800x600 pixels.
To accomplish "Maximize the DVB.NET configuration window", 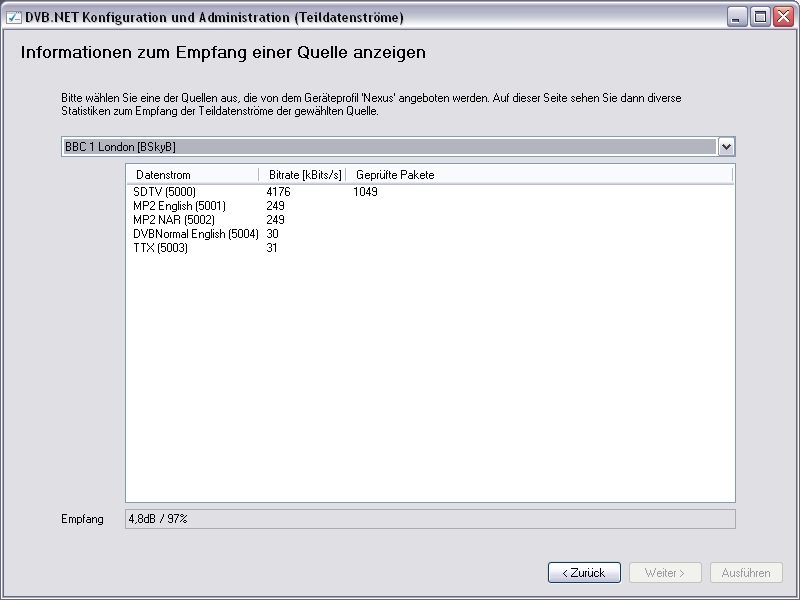I will (760, 17).
